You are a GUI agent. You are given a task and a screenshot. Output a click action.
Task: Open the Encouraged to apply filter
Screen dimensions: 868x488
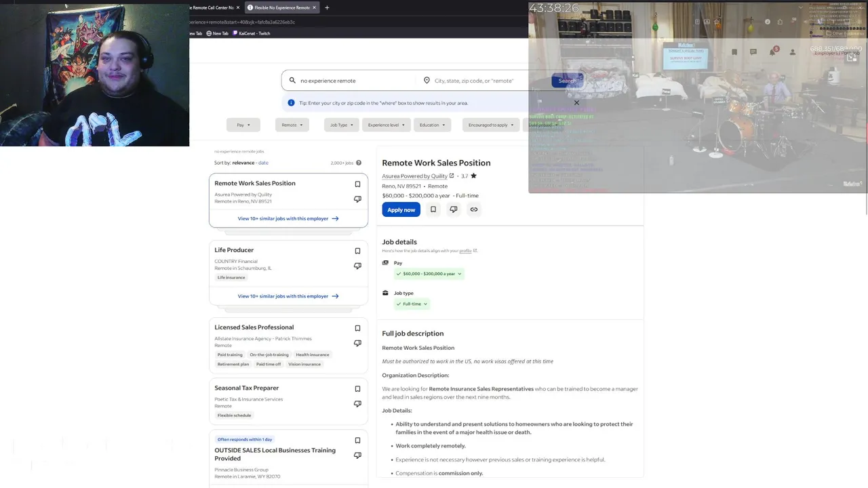tap(491, 125)
